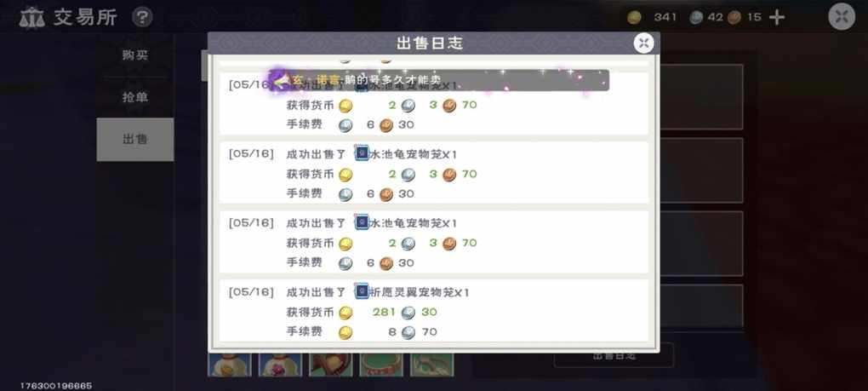Click the 祈愿灵翼宠物笼 sale log entry
This screenshot has width=868, height=391.
(x=433, y=311)
